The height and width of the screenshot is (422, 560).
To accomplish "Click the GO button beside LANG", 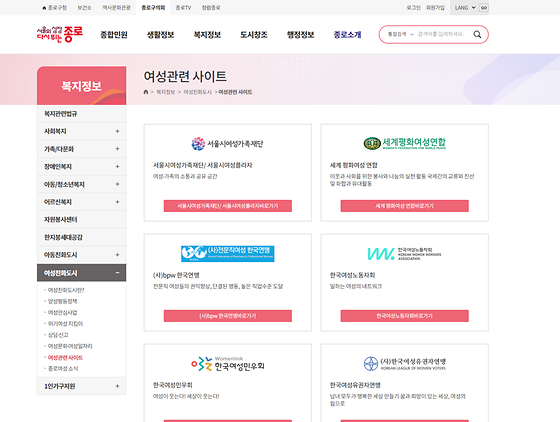I will click(484, 7).
